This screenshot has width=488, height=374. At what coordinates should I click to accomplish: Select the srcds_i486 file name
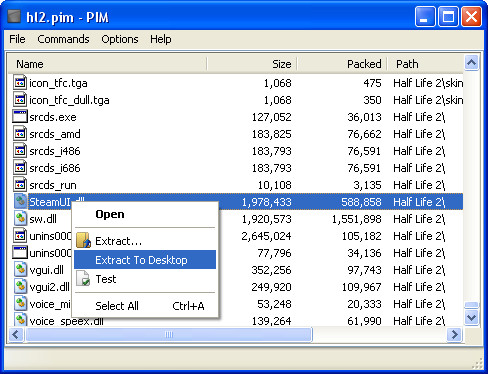tap(55, 151)
